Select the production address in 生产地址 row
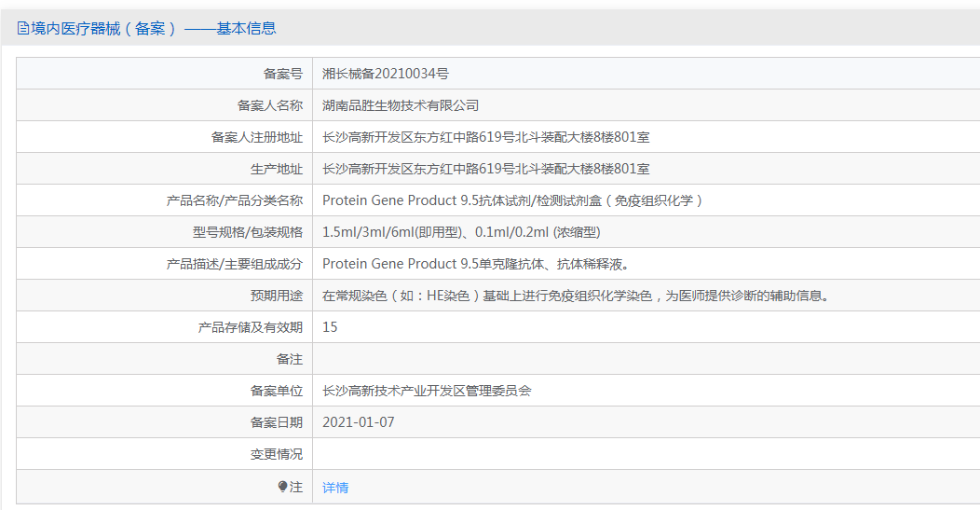Image resolution: width=980 pixels, height=510 pixels. 486,169
